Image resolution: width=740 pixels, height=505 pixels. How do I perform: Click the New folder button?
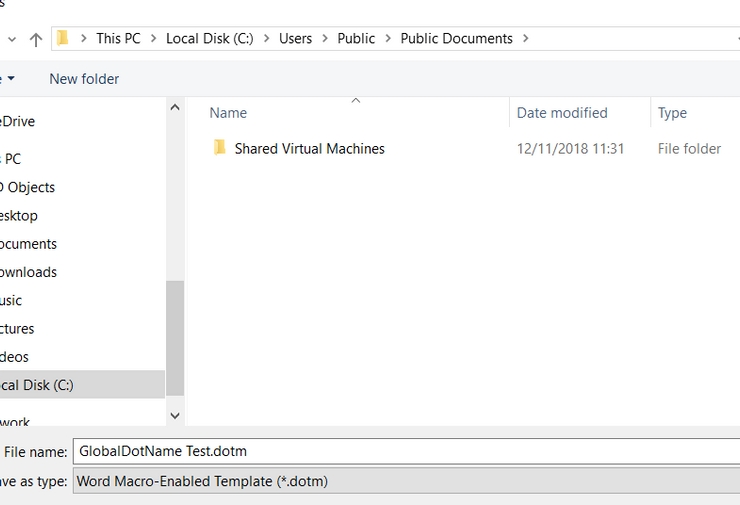coord(84,79)
